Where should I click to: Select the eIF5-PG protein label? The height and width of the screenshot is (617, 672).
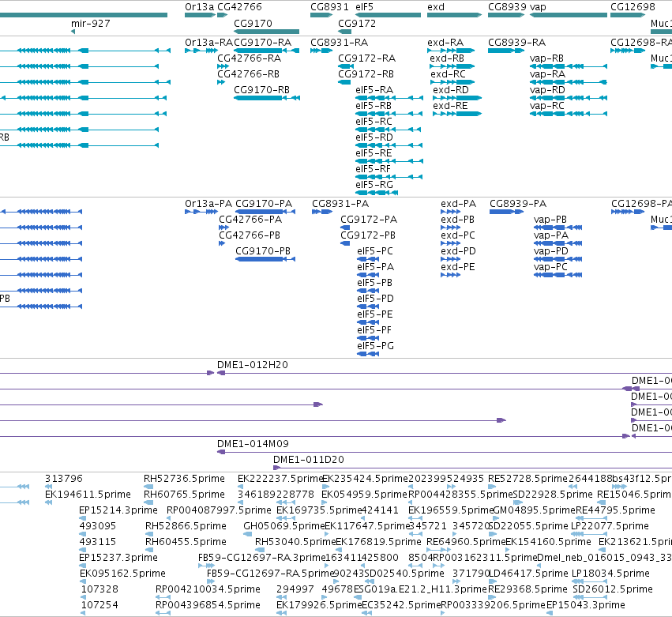tap(375, 346)
